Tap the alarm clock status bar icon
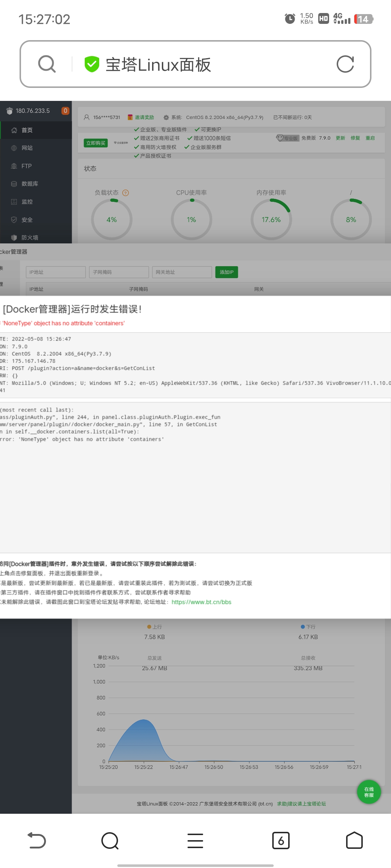The width and height of the screenshot is (391, 868). tap(290, 19)
